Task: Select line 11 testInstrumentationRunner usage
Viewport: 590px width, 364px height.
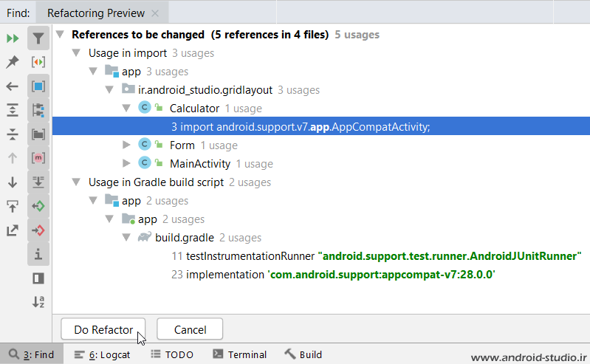Action: (377, 256)
